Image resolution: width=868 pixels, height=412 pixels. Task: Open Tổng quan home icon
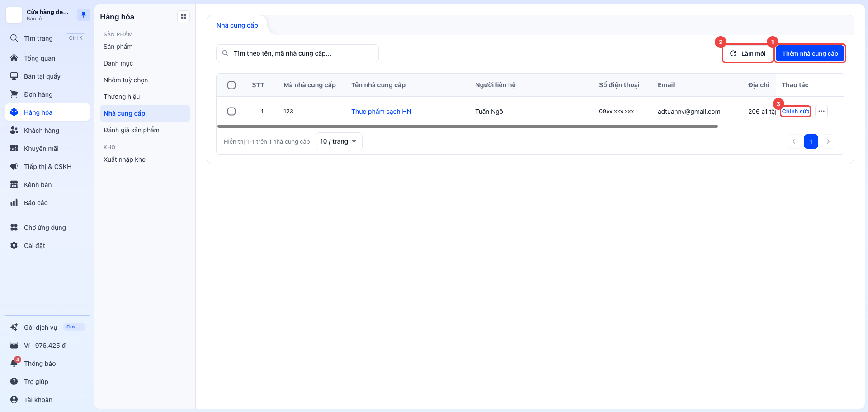[x=14, y=58]
